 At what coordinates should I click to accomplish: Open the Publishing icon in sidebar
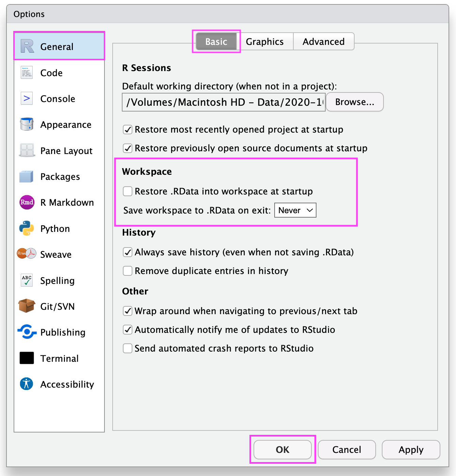point(27,332)
